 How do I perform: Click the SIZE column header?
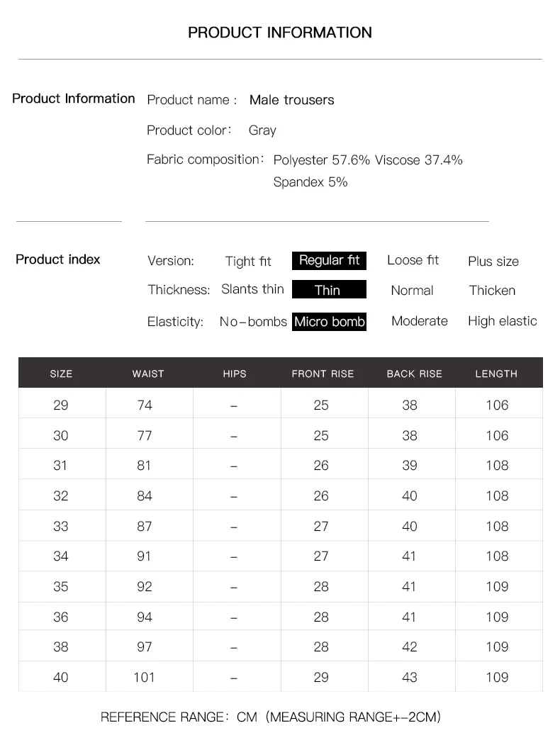62,374
